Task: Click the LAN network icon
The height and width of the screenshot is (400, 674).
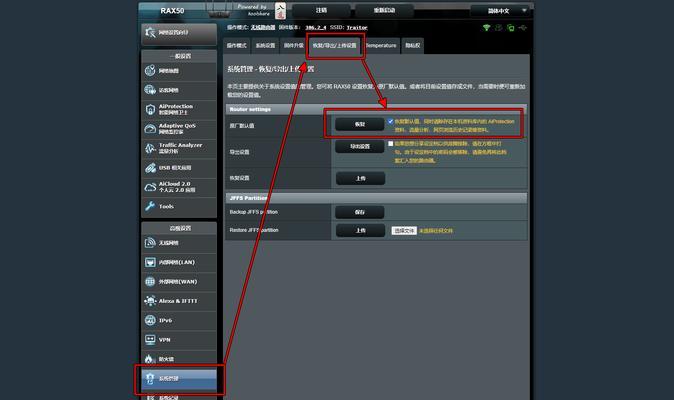Action: [x=150, y=262]
